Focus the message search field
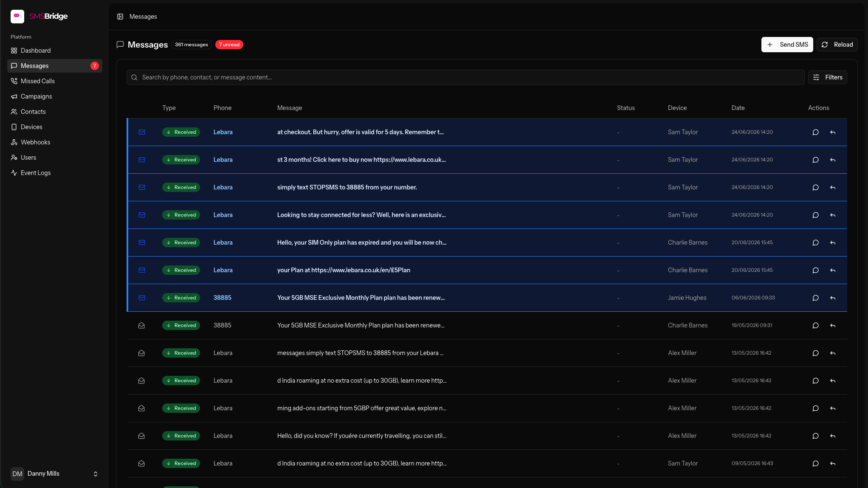868x488 pixels. (x=465, y=77)
